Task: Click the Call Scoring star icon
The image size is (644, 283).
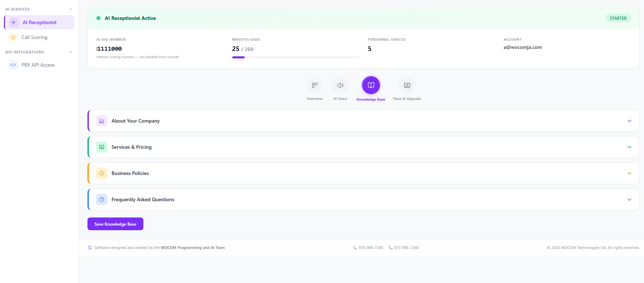Action: [x=13, y=37]
